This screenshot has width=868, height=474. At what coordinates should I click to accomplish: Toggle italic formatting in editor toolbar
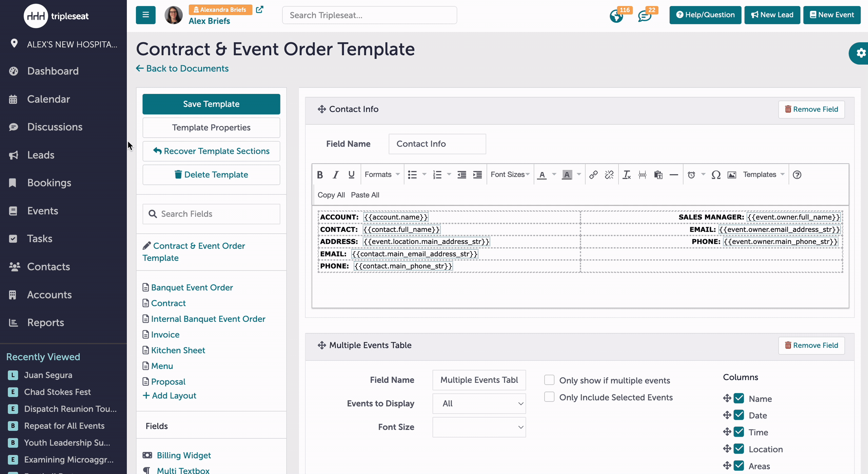[x=336, y=175]
